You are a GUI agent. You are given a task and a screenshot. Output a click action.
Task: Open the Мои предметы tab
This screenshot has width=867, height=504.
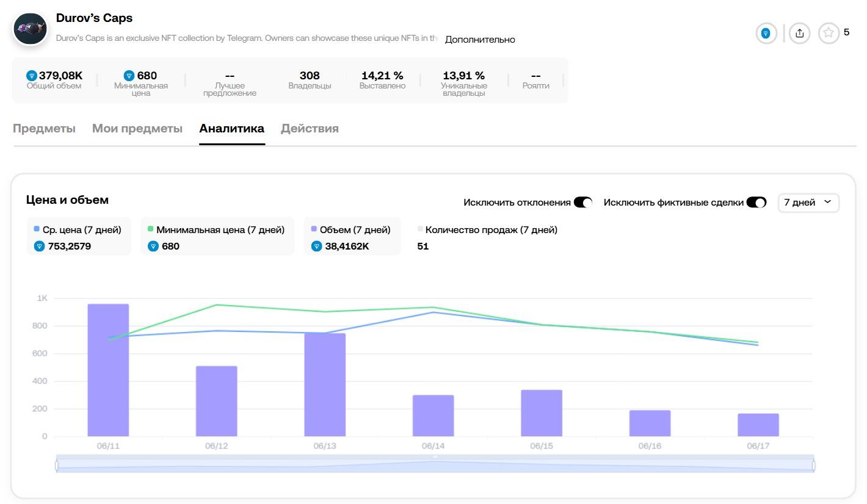coord(137,128)
